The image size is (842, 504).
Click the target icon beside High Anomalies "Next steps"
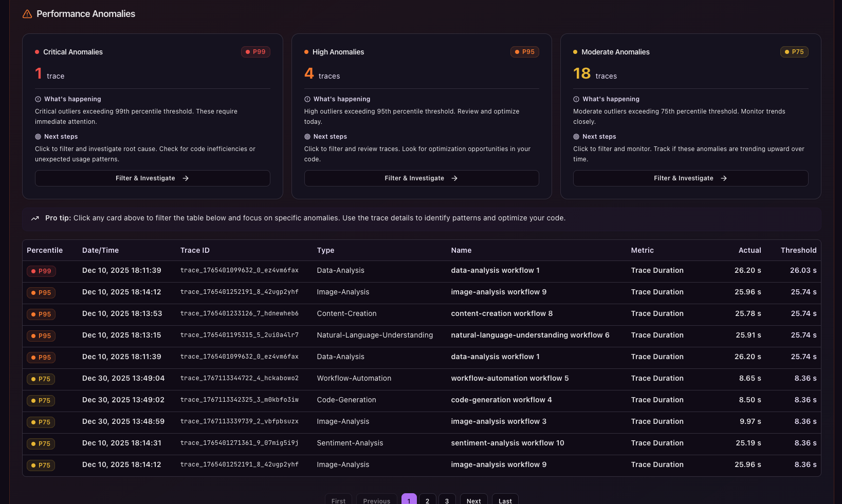pyautogui.click(x=307, y=137)
